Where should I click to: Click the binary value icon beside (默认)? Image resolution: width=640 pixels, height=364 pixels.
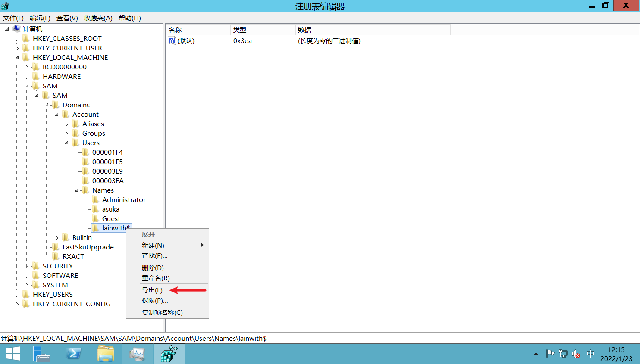pyautogui.click(x=172, y=40)
